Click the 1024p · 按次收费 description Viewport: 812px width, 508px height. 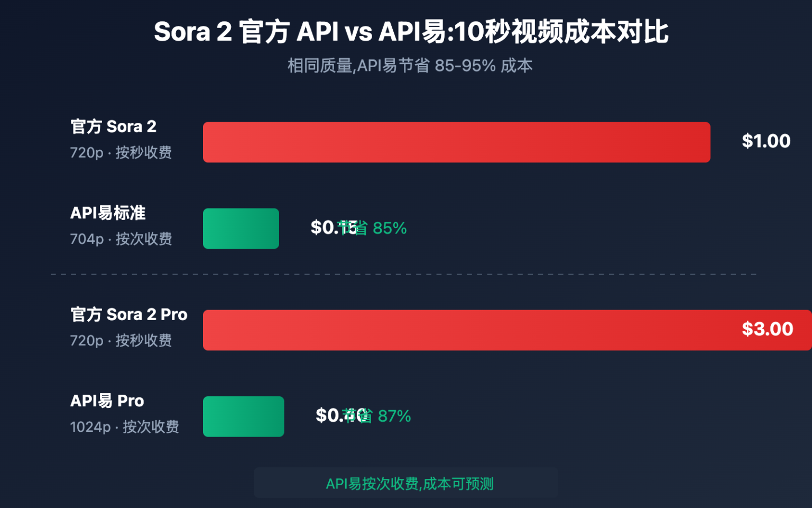124,427
